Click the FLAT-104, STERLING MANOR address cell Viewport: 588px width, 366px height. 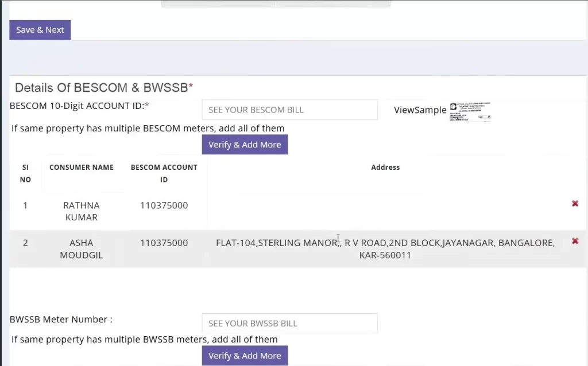coord(385,249)
